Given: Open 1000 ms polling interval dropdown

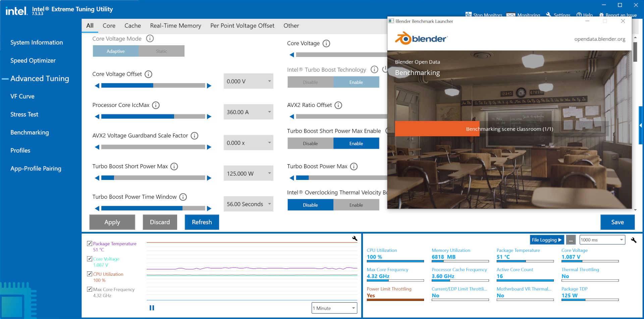Looking at the screenshot, I should tap(602, 240).
